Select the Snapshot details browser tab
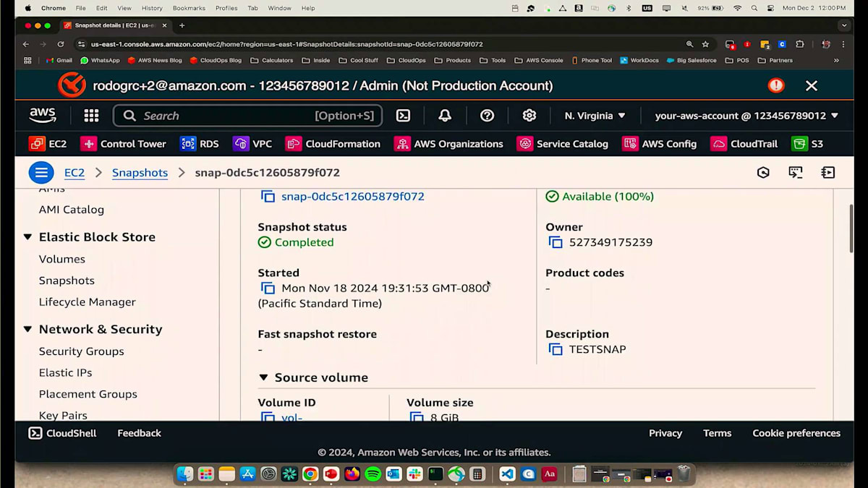868x488 pixels. pyautogui.click(x=114, y=25)
